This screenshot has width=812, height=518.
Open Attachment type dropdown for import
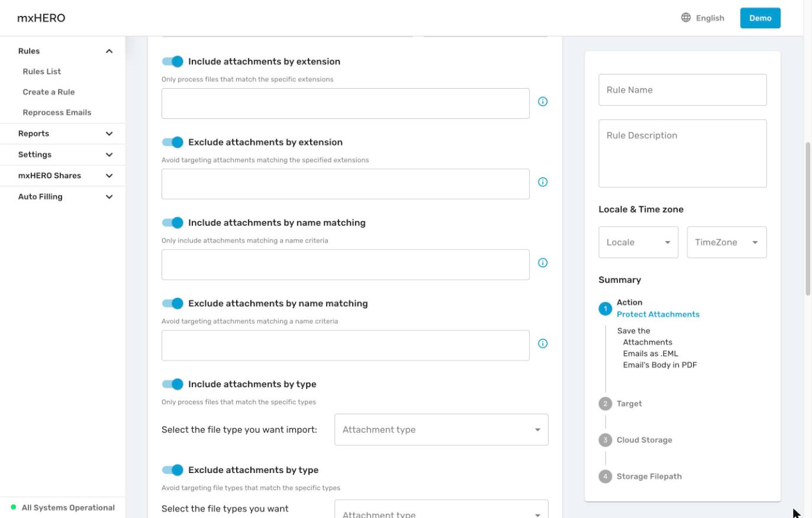(x=442, y=430)
